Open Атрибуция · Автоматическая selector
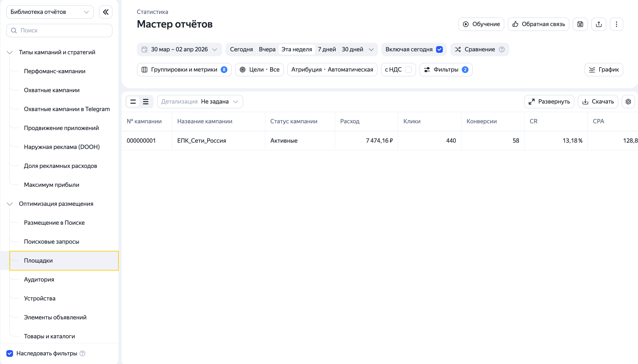The width and height of the screenshot is (638, 364). [332, 69]
